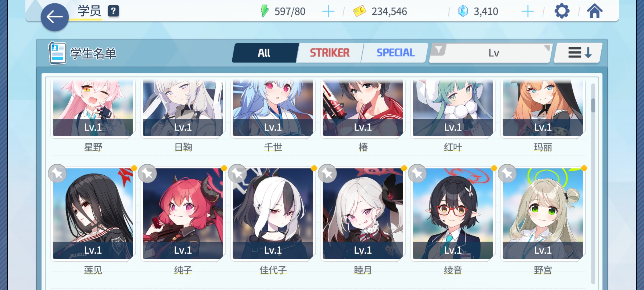Go back with the arrow button

[x=55, y=17]
